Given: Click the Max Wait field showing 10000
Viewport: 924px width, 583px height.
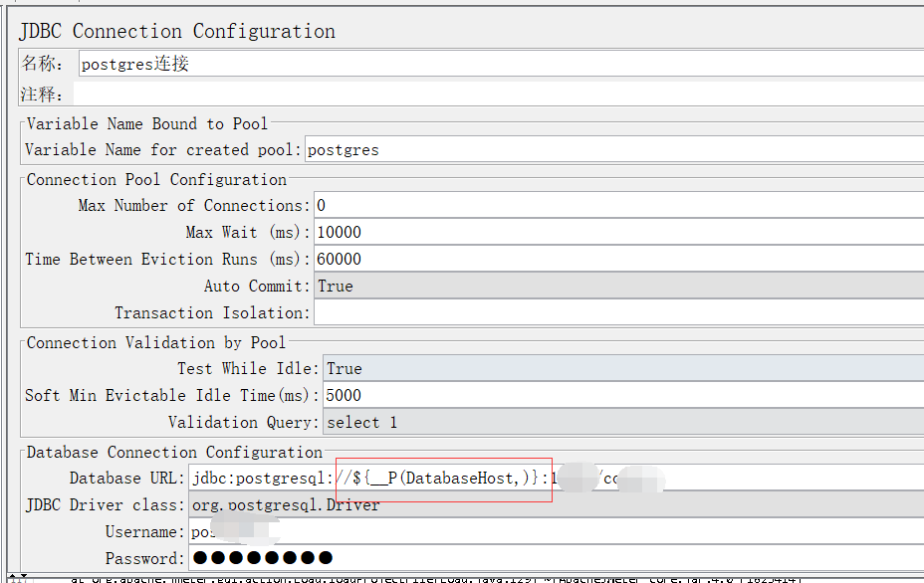Looking at the screenshot, I should click(618, 232).
